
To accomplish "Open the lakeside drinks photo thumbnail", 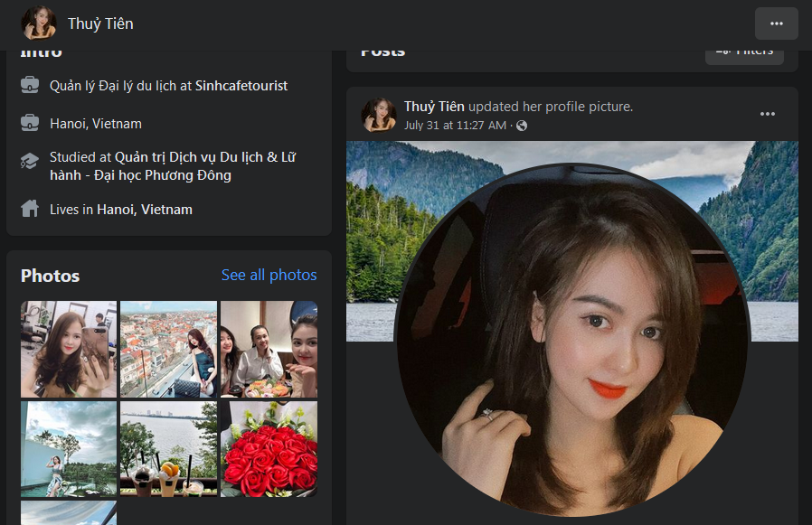I will pyautogui.click(x=168, y=449).
